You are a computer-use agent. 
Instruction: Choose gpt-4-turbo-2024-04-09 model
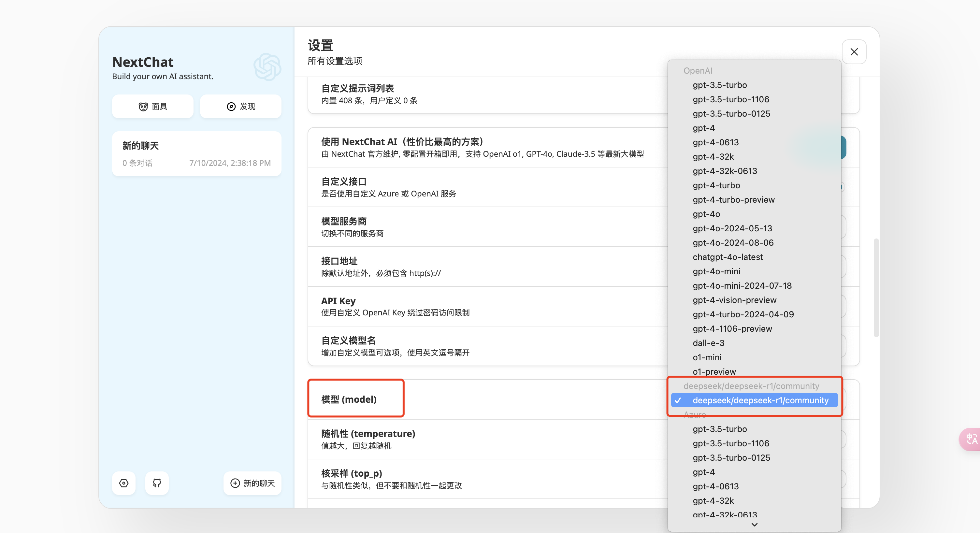[755, 314]
